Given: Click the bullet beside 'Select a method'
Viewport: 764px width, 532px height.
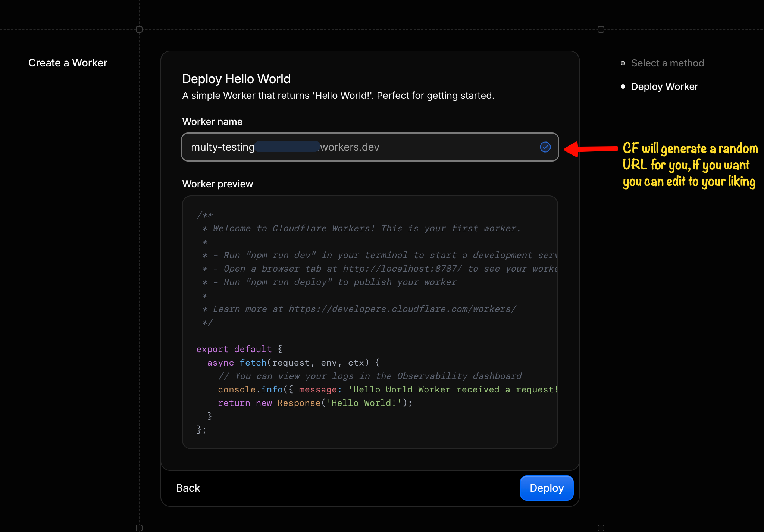Looking at the screenshot, I should [x=623, y=63].
